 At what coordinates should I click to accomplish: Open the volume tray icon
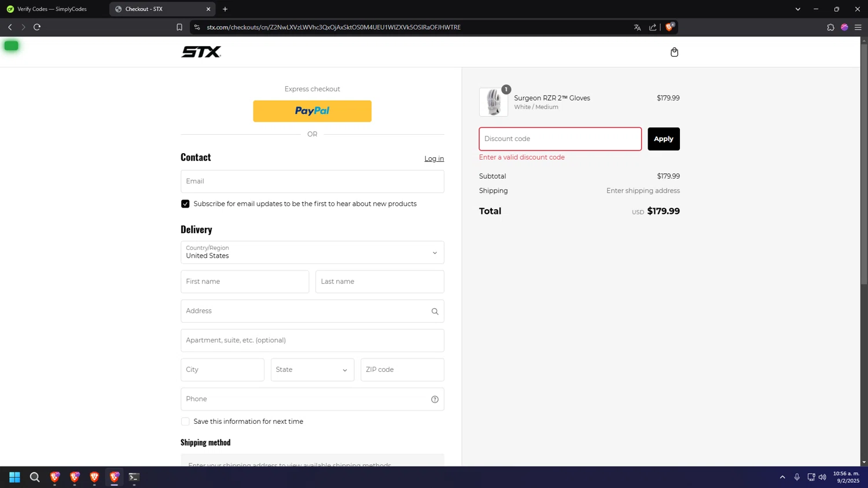(822, 477)
